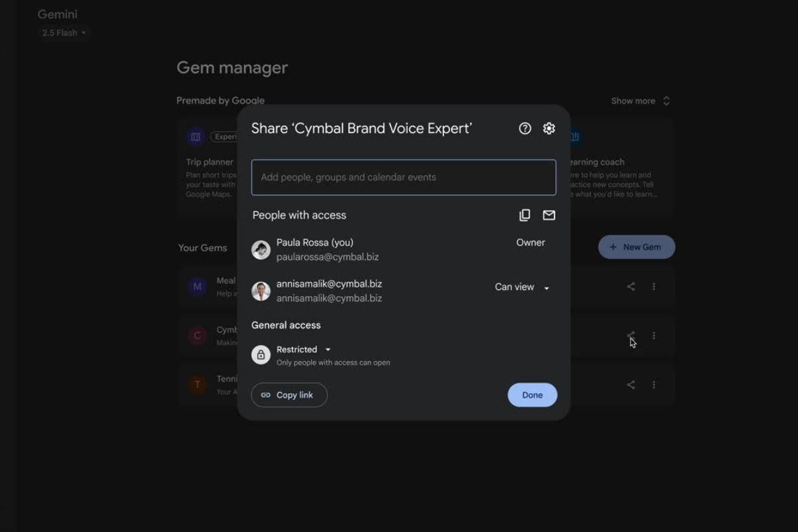Click the People with access heading

(x=299, y=215)
